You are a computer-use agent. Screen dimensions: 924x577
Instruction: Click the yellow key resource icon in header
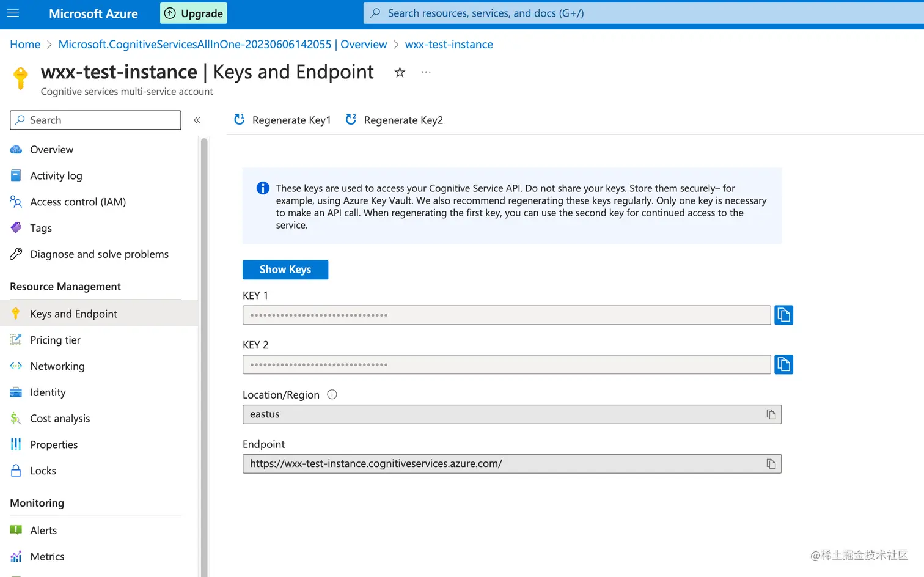[21, 78]
